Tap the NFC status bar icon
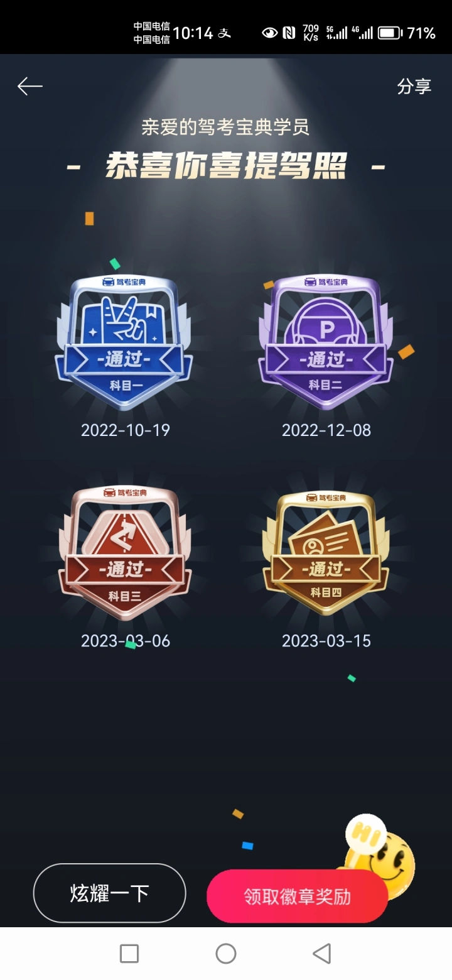452x980 pixels. pos(289,33)
